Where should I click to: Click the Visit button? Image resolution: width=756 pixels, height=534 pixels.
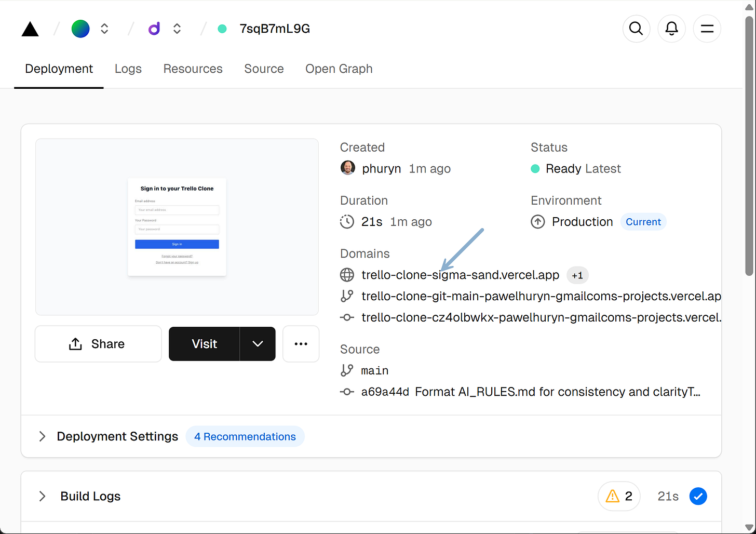point(205,344)
